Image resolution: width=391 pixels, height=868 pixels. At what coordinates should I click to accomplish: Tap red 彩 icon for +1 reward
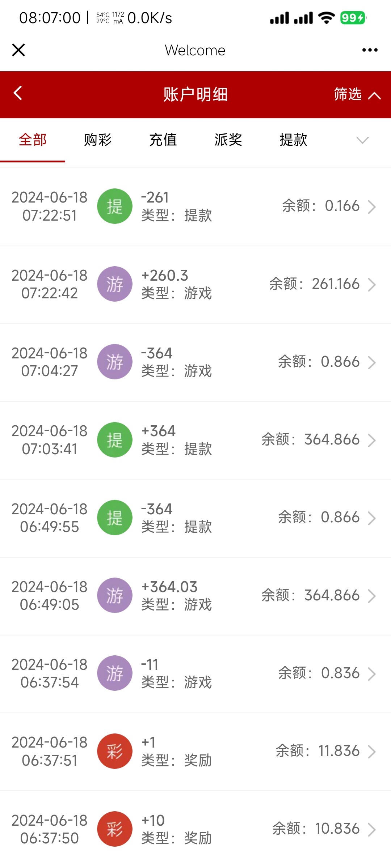point(114,751)
